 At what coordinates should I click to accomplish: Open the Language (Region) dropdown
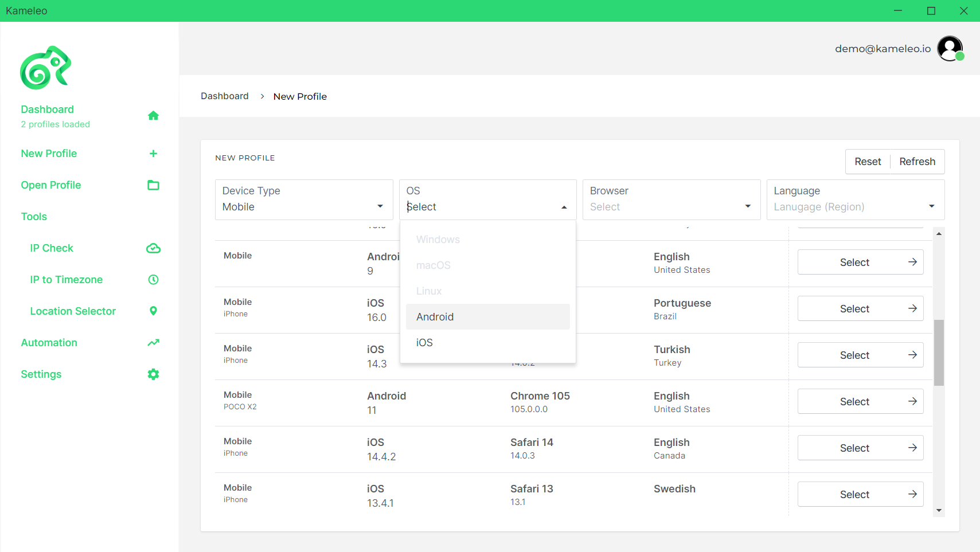[x=932, y=207]
